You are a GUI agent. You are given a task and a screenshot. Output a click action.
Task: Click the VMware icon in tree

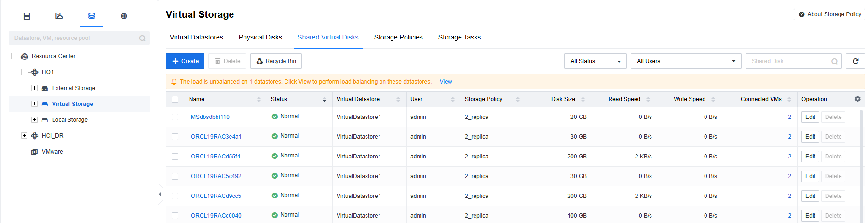point(35,152)
